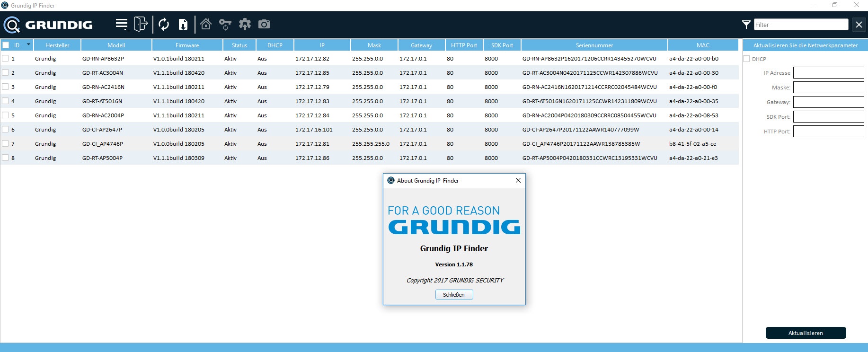Click the funnel filter icon

[746, 25]
